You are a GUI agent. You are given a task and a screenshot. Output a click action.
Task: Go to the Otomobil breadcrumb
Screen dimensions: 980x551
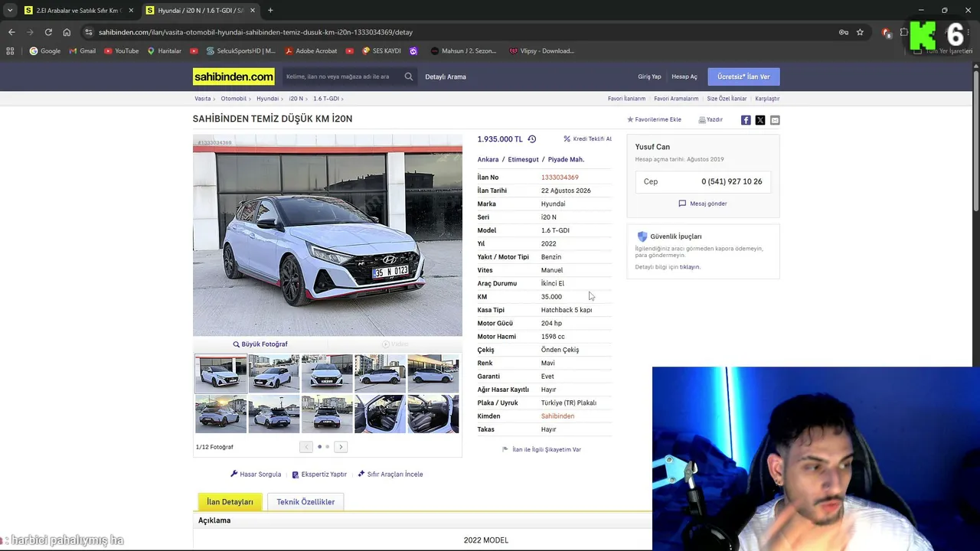point(234,99)
